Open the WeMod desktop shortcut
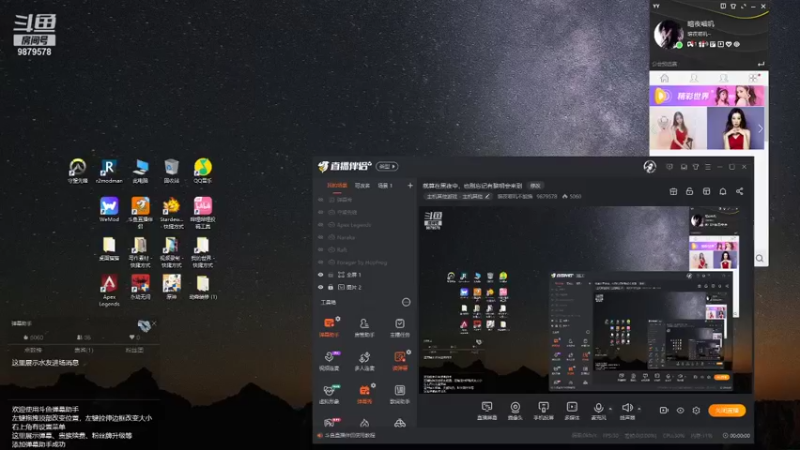Image resolution: width=800 pixels, height=450 pixels. [109, 209]
